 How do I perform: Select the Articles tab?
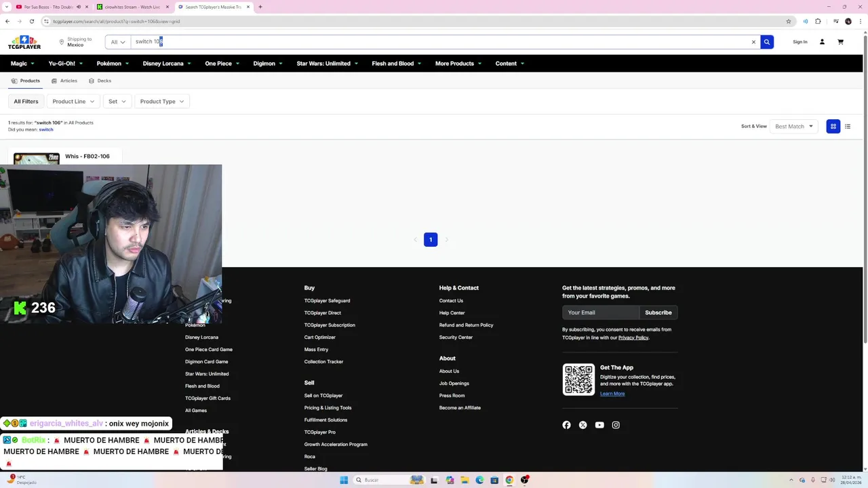click(64, 81)
